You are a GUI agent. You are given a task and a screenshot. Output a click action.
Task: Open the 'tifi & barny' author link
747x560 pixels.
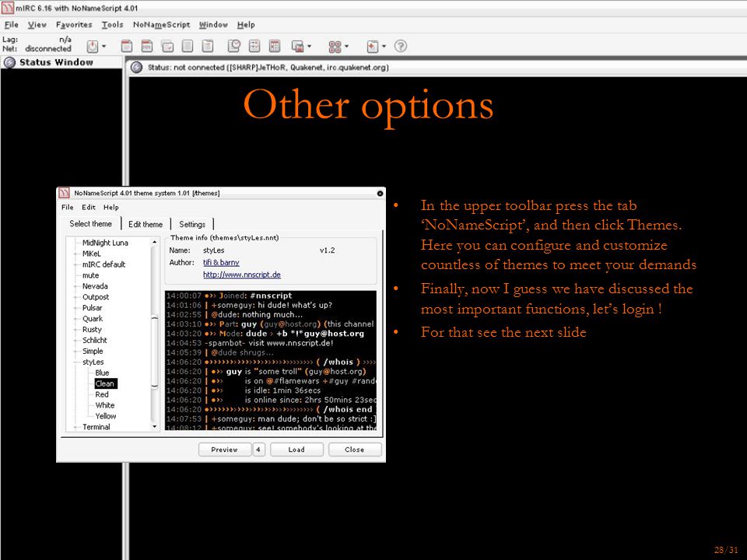221,262
